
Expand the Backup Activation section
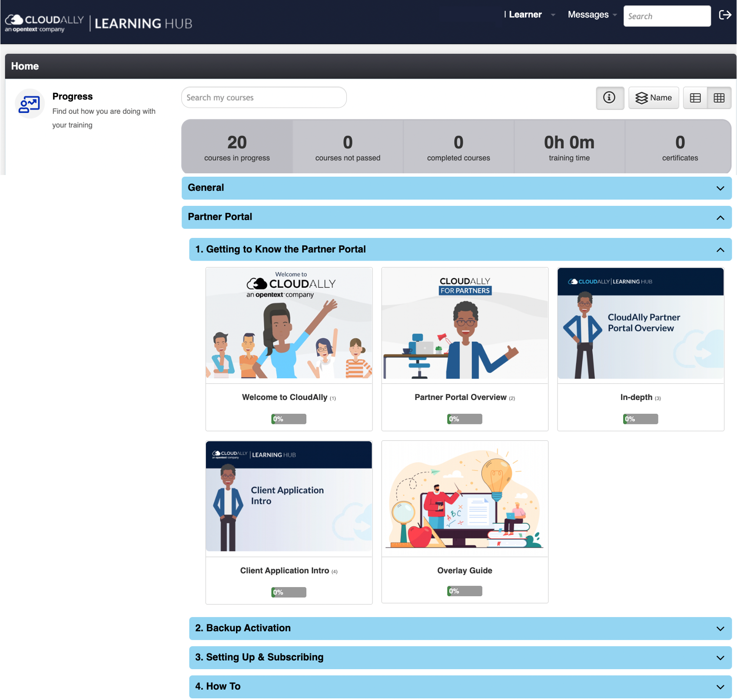click(x=460, y=628)
